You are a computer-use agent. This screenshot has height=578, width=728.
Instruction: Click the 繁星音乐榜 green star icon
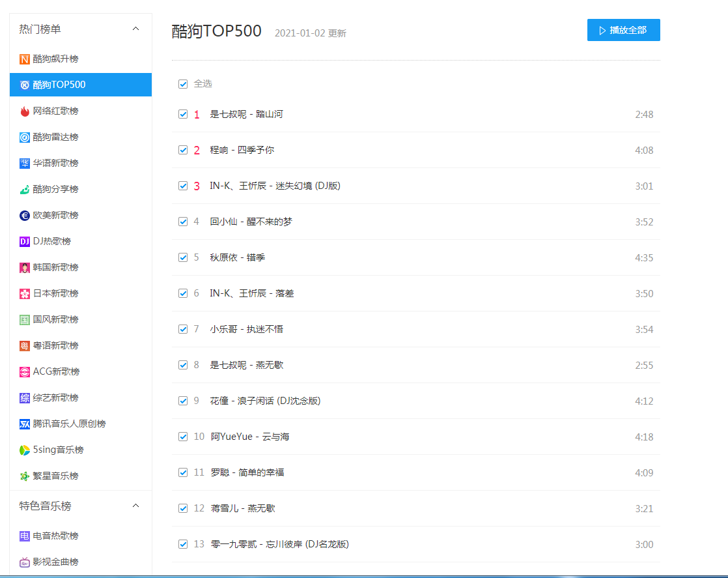(x=25, y=476)
